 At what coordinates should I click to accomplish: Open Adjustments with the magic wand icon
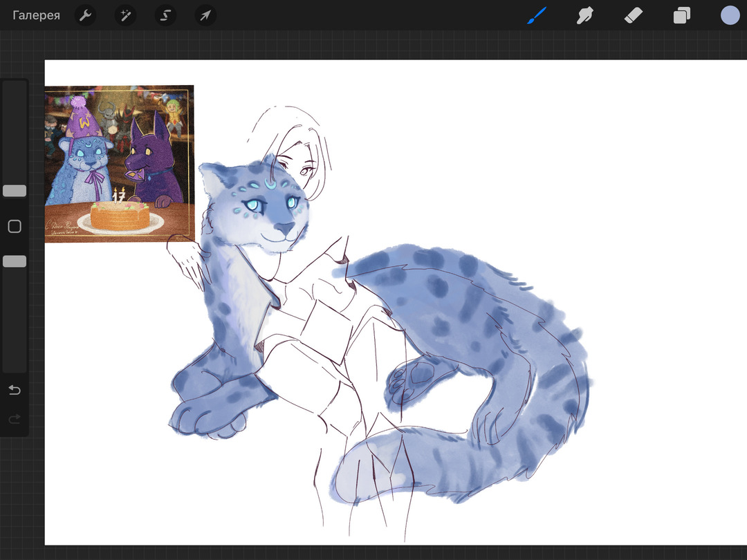click(125, 15)
